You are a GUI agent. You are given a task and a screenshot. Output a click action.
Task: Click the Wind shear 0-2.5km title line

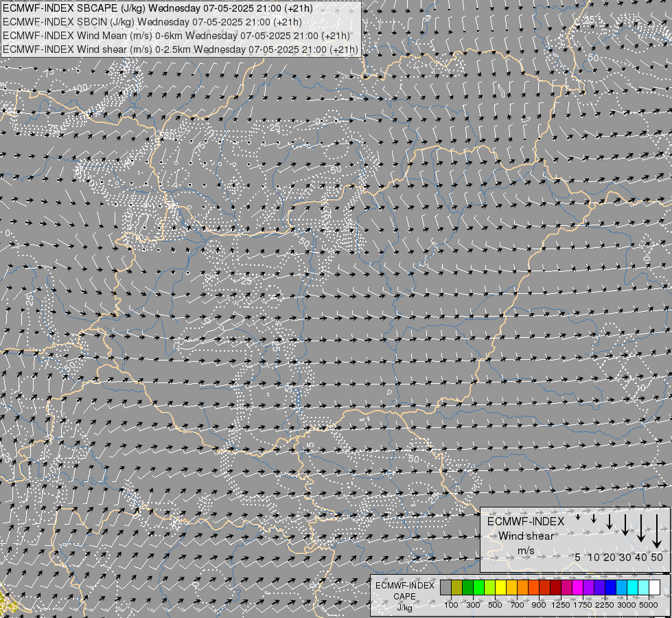point(181,49)
